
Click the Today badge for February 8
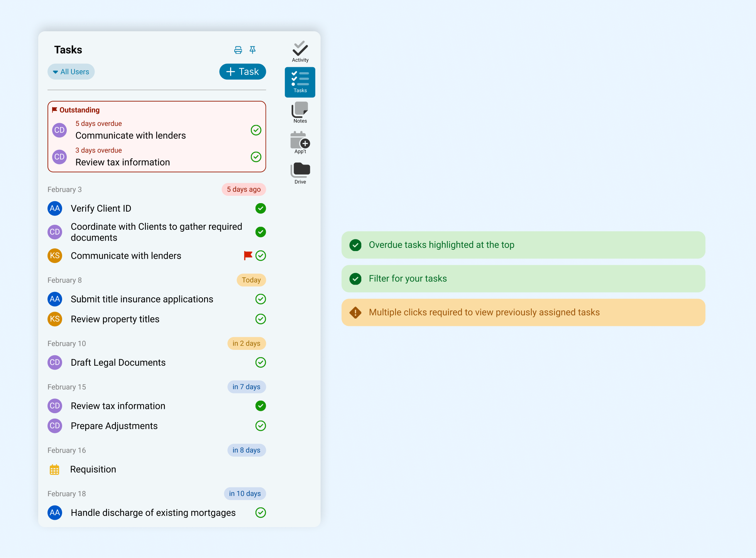[251, 280]
